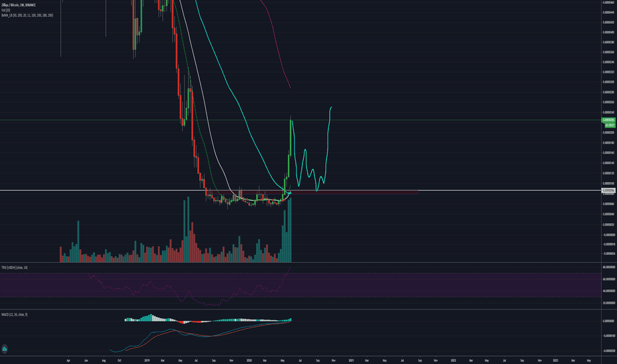Select the RSI indicator legend label

15,267
